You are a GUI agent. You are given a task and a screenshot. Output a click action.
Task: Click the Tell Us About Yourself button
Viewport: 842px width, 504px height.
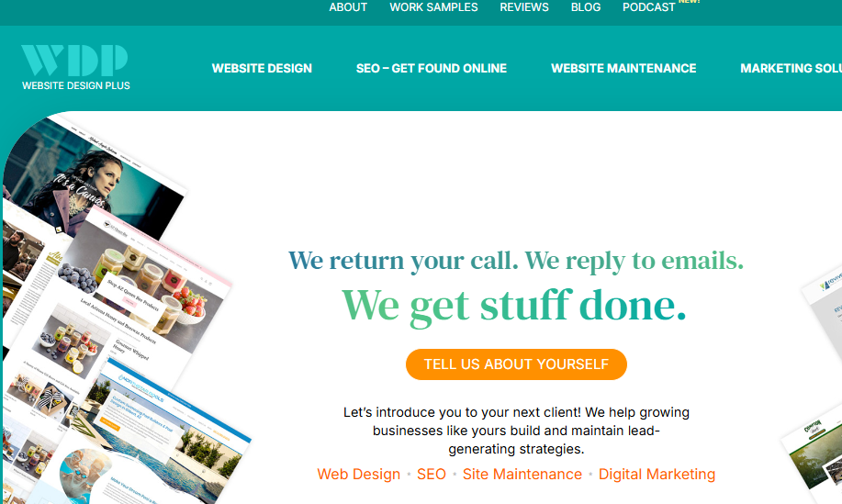516,364
